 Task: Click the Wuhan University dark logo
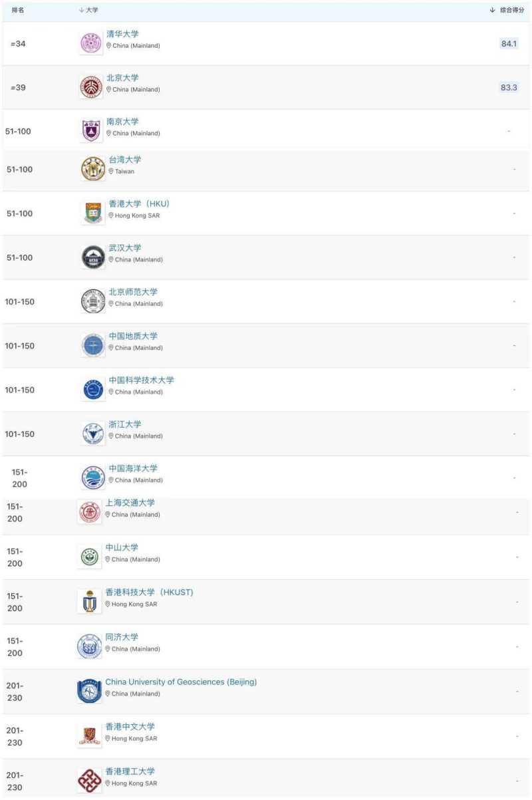coord(93,257)
